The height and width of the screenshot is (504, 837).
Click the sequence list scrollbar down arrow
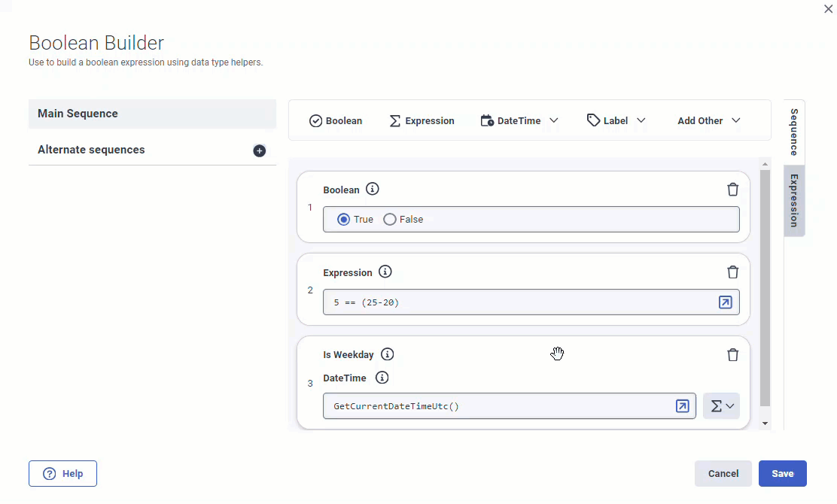[x=765, y=424]
